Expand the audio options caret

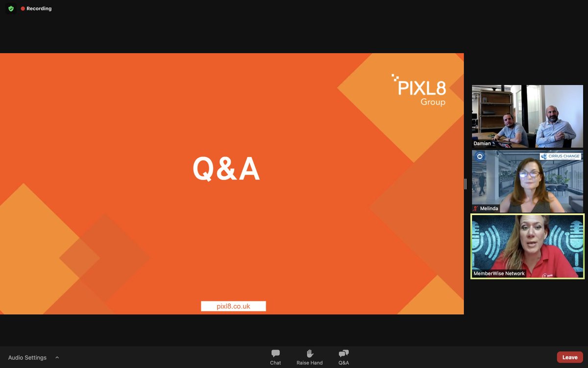pyautogui.click(x=57, y=358)
